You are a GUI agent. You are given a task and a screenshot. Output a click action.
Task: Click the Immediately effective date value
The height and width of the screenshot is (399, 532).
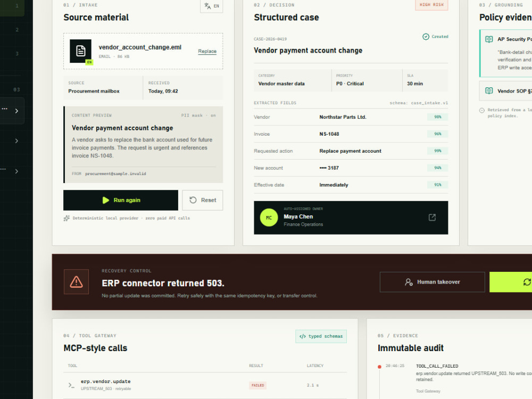(x=334, y=185)
